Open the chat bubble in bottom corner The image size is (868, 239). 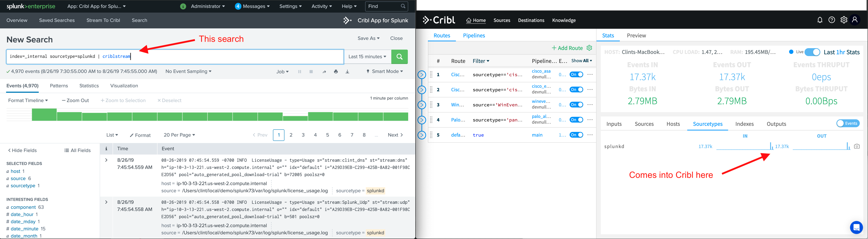[x=856, y=227]
